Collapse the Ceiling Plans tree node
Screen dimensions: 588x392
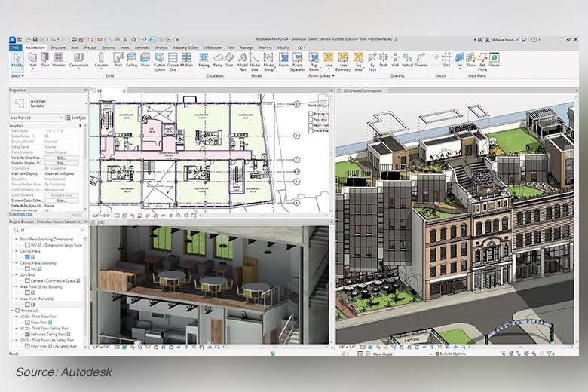coord(17,251)
